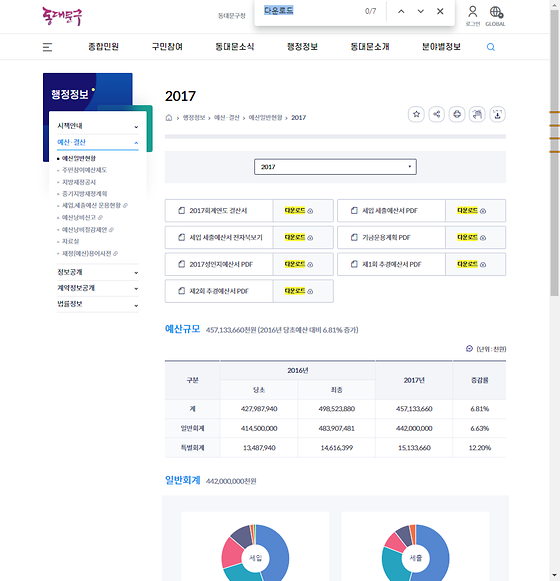Click the Dongdaemun-gu logo
The width and height of the screenshot is (560, 581).
(62, 16)
